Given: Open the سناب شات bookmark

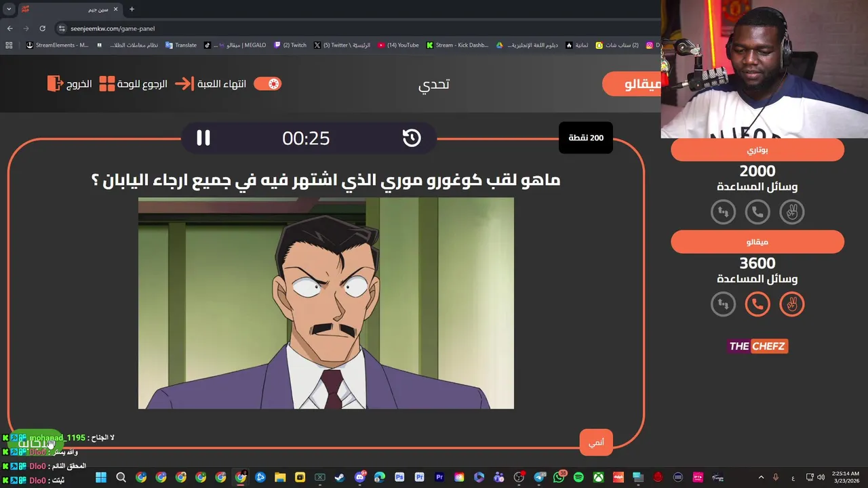Looking at the screenshot, I should click(x=617, y=45).
